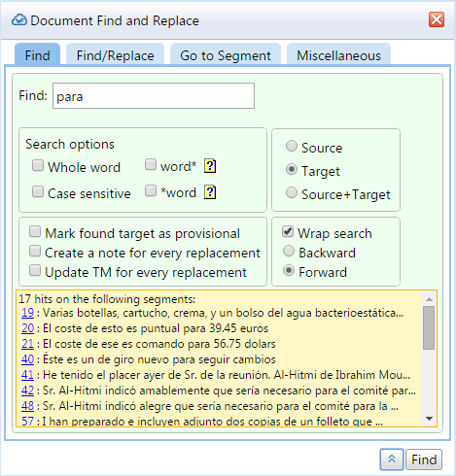Open segment 48 link
456x476 pixels.
click(27, 406)
